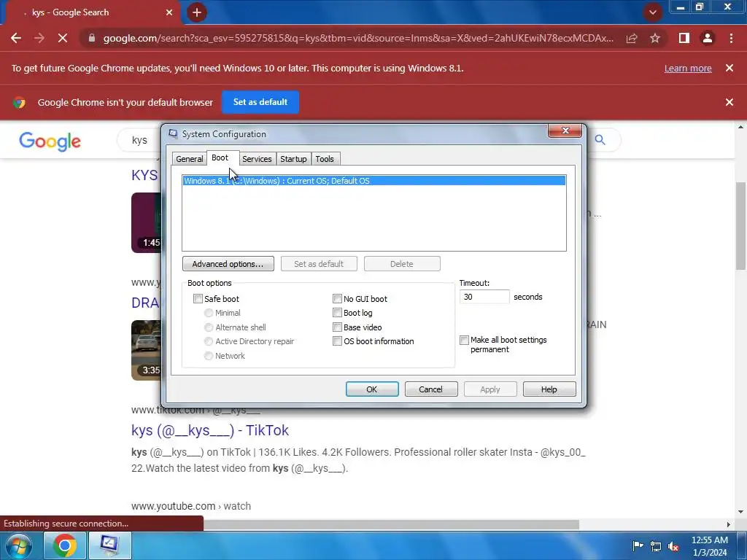Make all boot settings permanent

point(464,340)
